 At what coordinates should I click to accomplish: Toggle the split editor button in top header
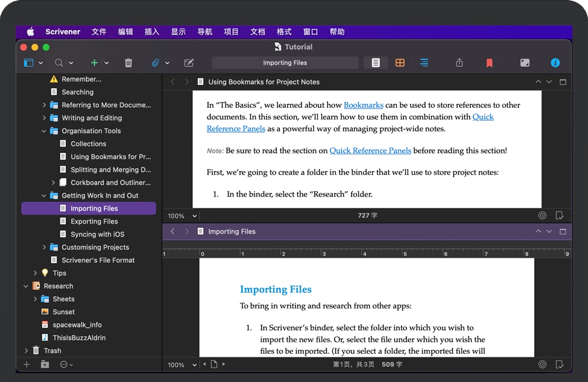pyautogui.click(x=563, y=82)
